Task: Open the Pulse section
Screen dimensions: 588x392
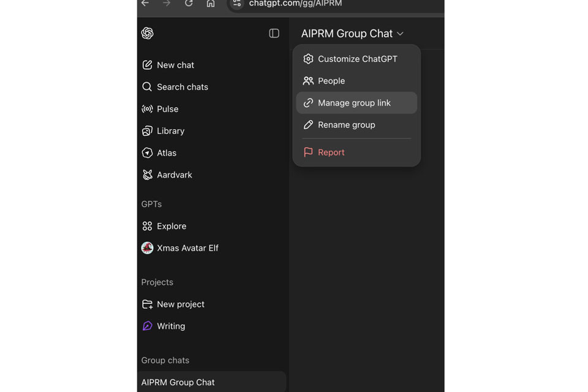Action: pos(167,109)
